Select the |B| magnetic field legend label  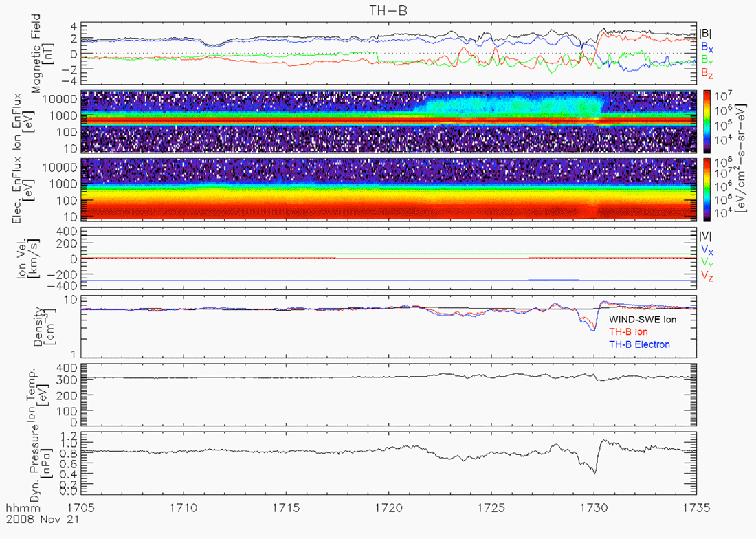coord(706,33)
